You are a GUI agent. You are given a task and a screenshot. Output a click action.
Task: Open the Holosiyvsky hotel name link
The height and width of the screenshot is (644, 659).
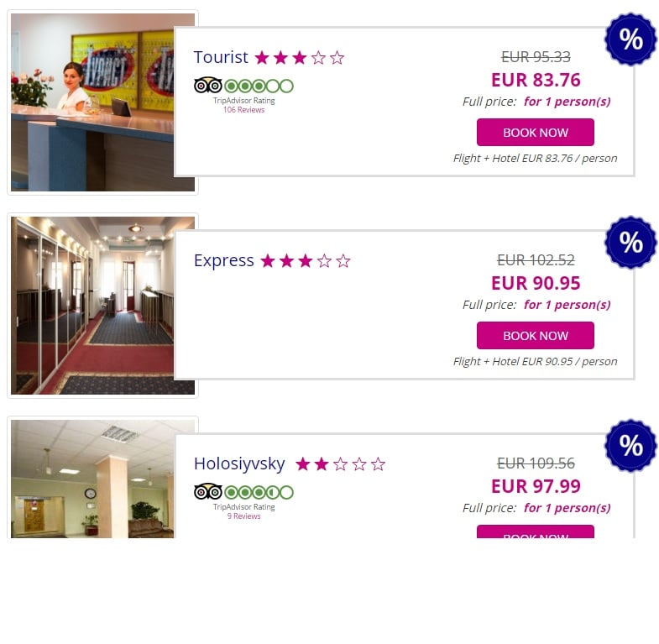[239, 463]
